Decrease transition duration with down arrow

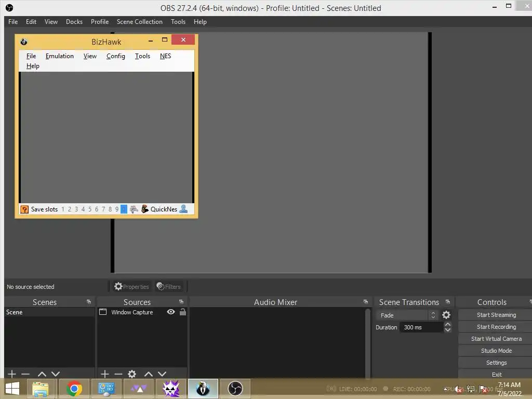[447, 330]
